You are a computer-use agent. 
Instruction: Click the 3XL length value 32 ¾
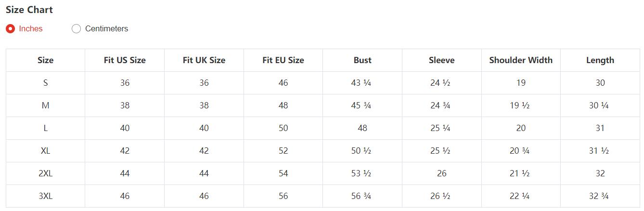point(599,196)
